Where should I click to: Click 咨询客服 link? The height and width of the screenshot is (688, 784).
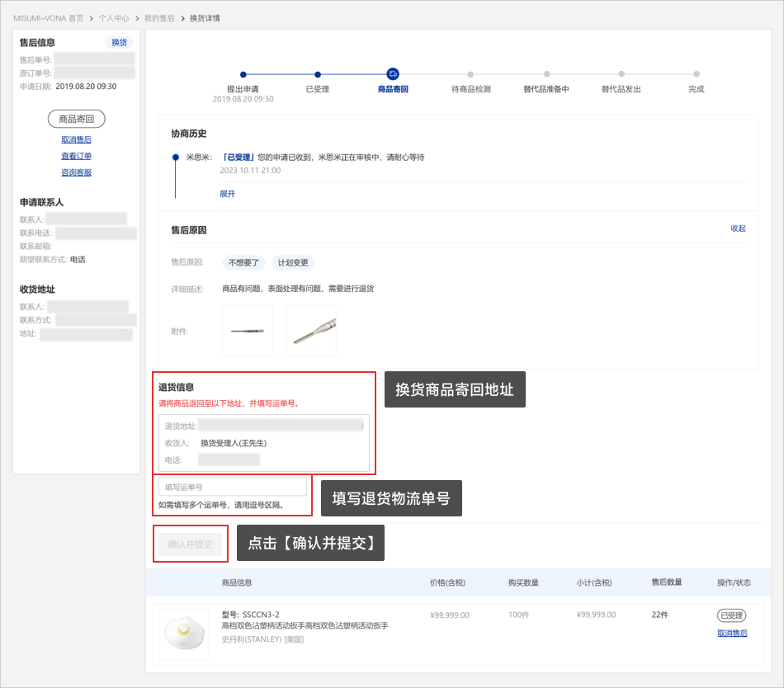[x=76, y=172]
